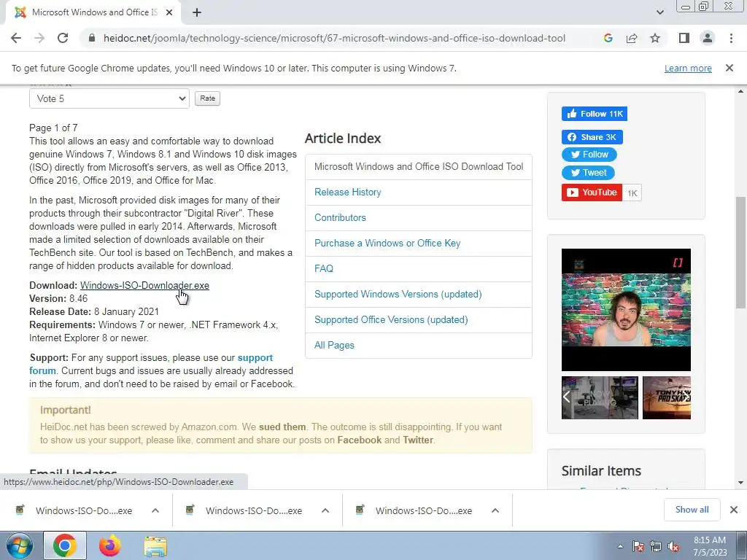Screen dimensions: 747x560
Task: Close the downloads bar
Action: click(x=734, y=510)
